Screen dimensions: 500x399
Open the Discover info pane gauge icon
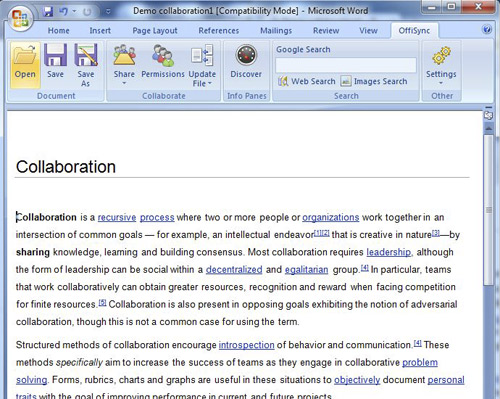(x=246, y=55)
